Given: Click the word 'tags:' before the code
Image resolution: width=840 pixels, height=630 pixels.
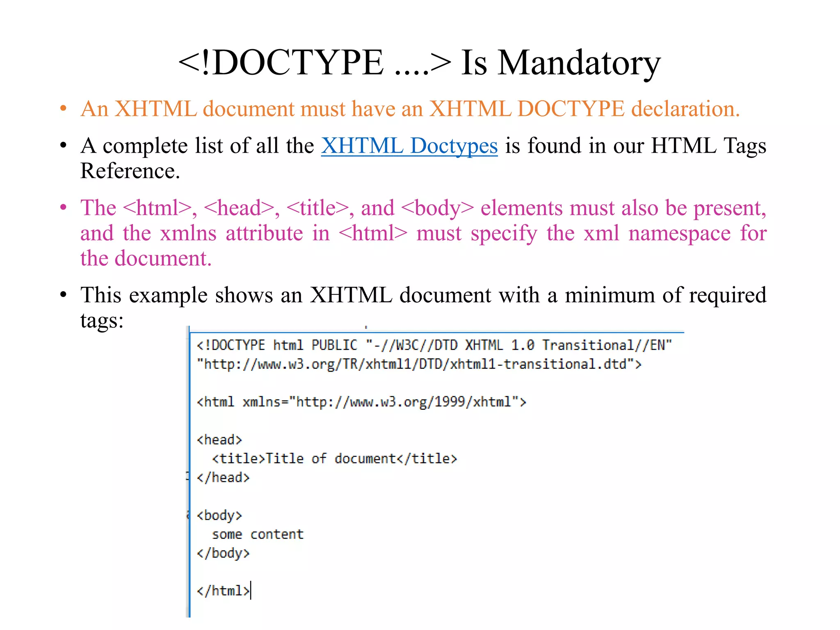Looking at the screenshot, I should pos(102,320).
